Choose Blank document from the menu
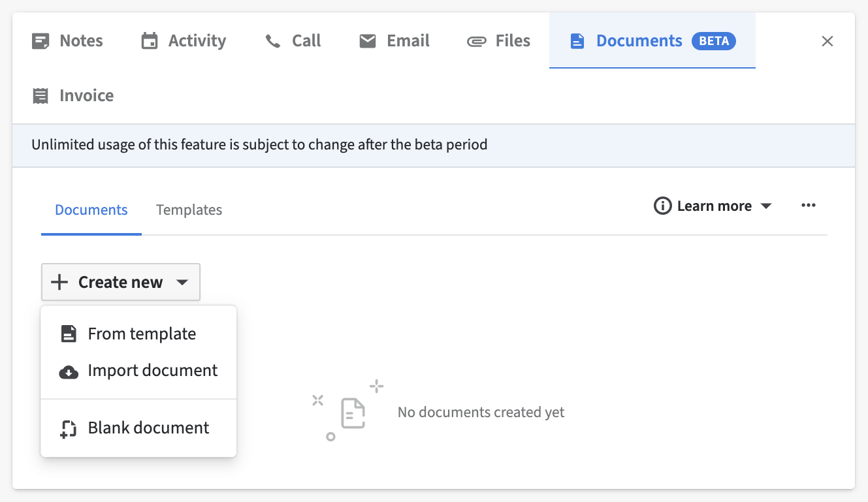 click(148, 428)
